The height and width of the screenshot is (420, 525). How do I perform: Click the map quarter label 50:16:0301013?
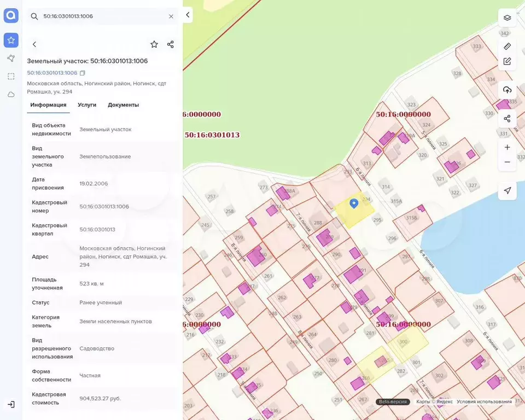coord(212,135)
